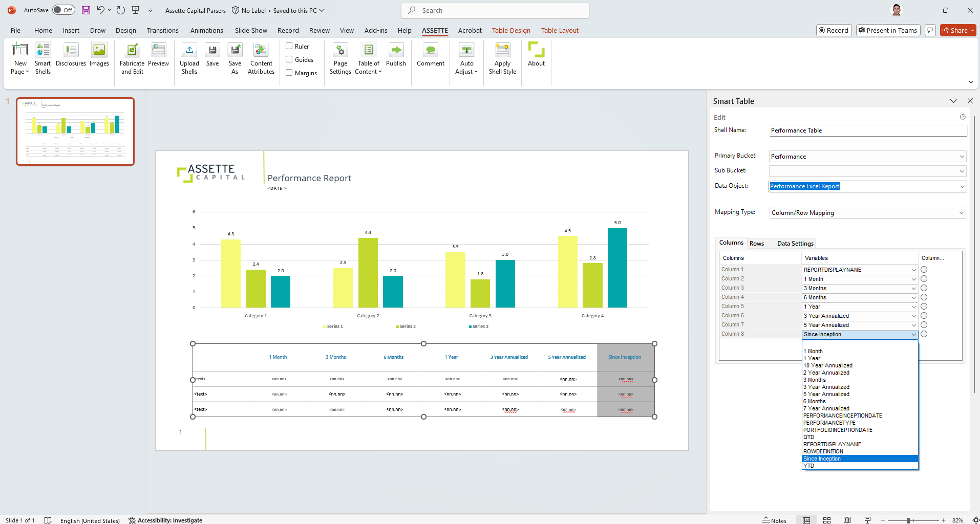
Task: Click the Smart Table help icon
Action: point(963,117)
